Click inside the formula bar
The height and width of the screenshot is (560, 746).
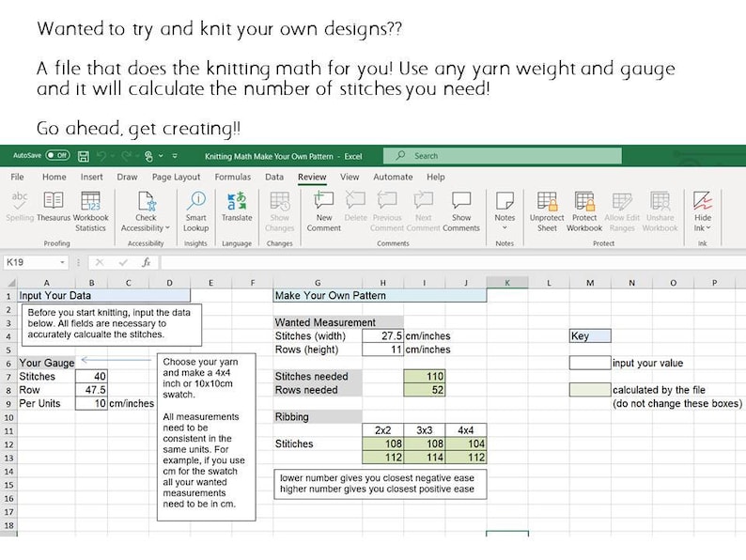point(453,263)
